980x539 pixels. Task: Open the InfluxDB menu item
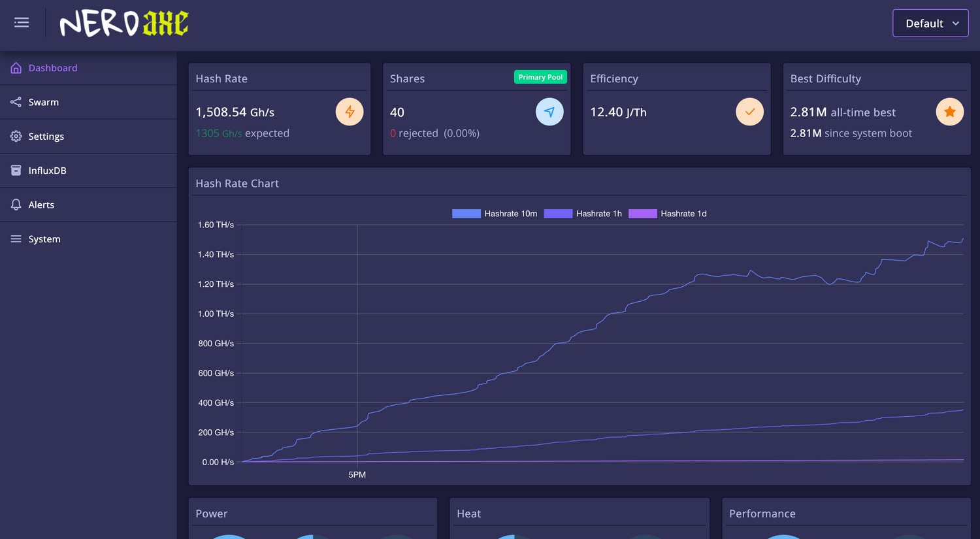47,171
